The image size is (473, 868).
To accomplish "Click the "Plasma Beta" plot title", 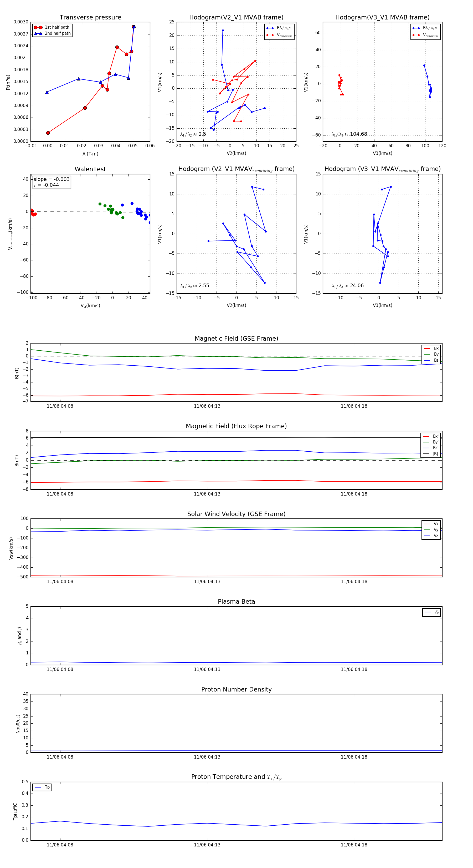I will coord(236,602).
